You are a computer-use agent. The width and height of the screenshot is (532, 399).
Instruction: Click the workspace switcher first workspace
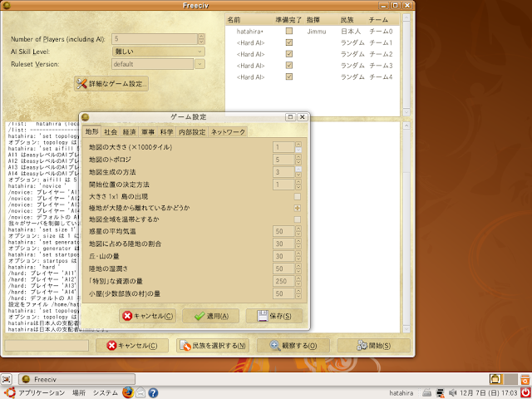(495, 379)
